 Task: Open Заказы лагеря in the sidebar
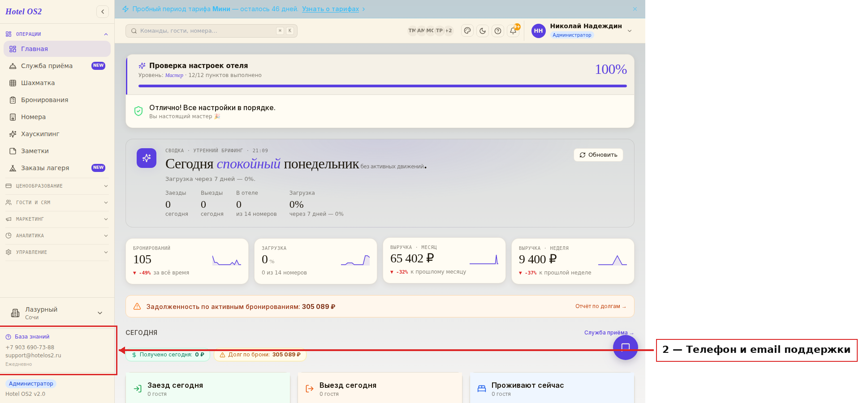coord(57,168)
